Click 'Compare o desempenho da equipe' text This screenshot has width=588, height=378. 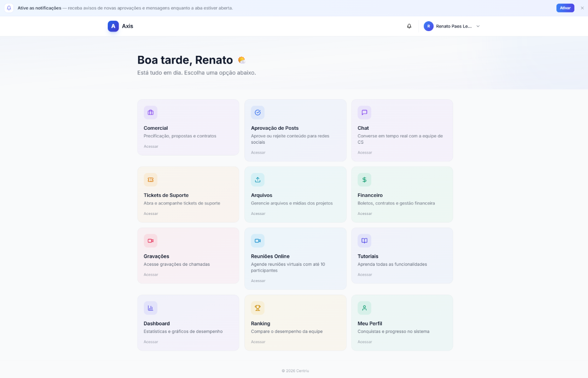pyautogui.click(x=287, y=332)
